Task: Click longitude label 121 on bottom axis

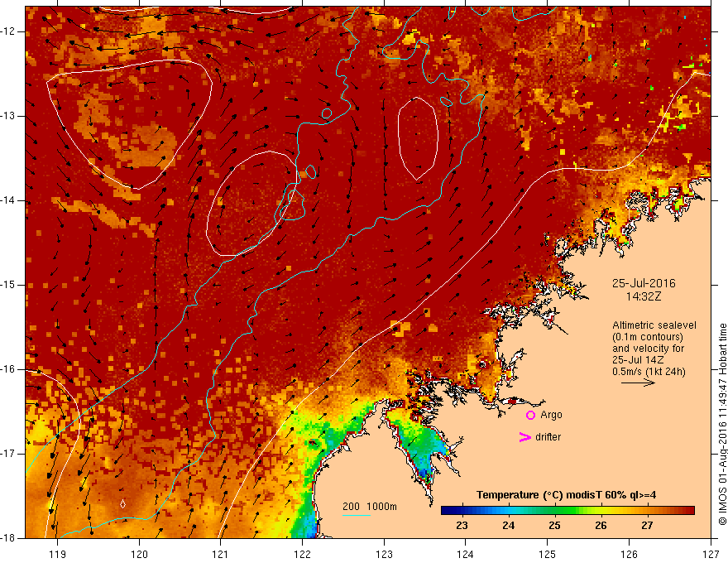Action: pos(221,554)
